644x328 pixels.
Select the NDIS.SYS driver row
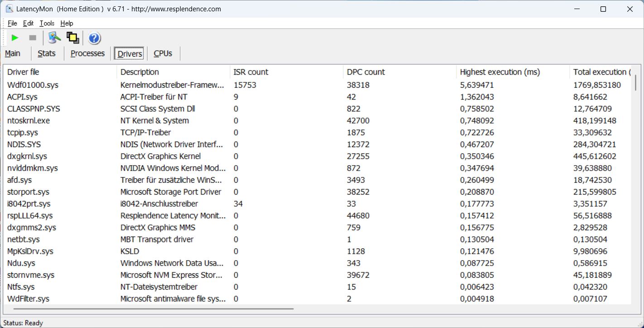pyautogui.click(x=317, y=144)
